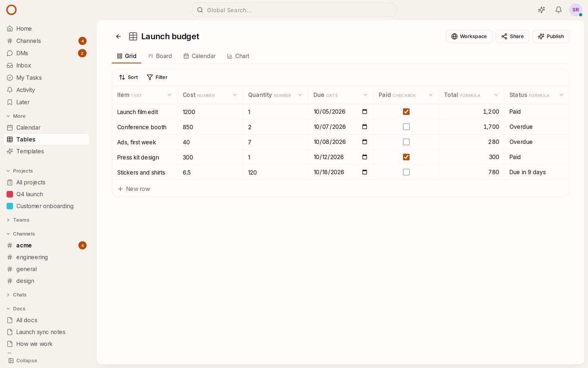Open Activity in the sidebar
588x368 pixels.
click(47, 90)
